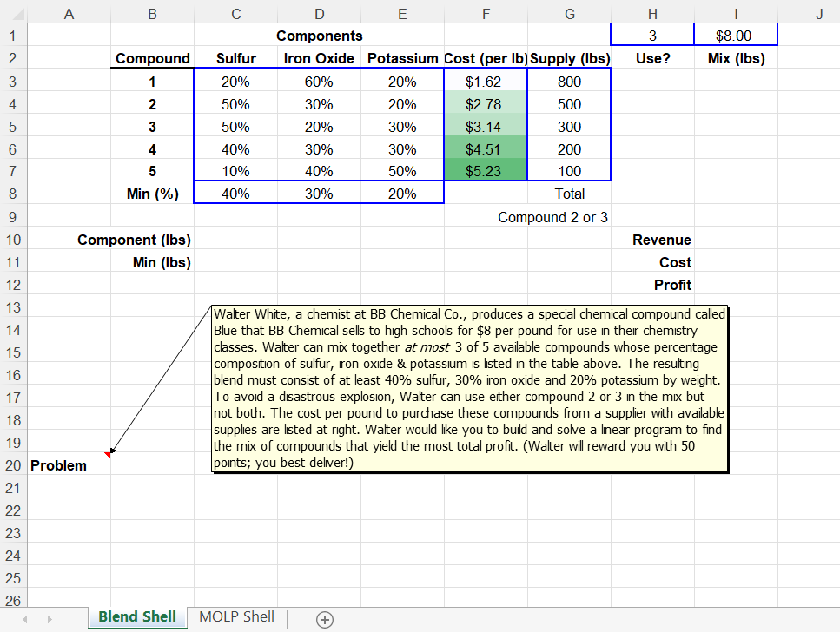Image resolution: width=840 pixels, height=632 pixels.
Task: Click the Min (%) label cell
Action: [153, 194]
